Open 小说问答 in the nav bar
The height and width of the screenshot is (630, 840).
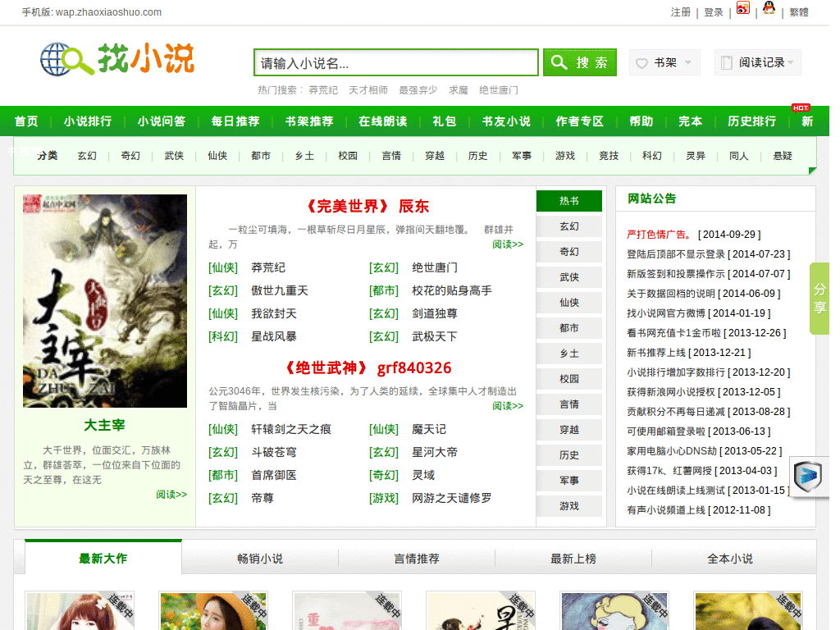pos(162,121)
